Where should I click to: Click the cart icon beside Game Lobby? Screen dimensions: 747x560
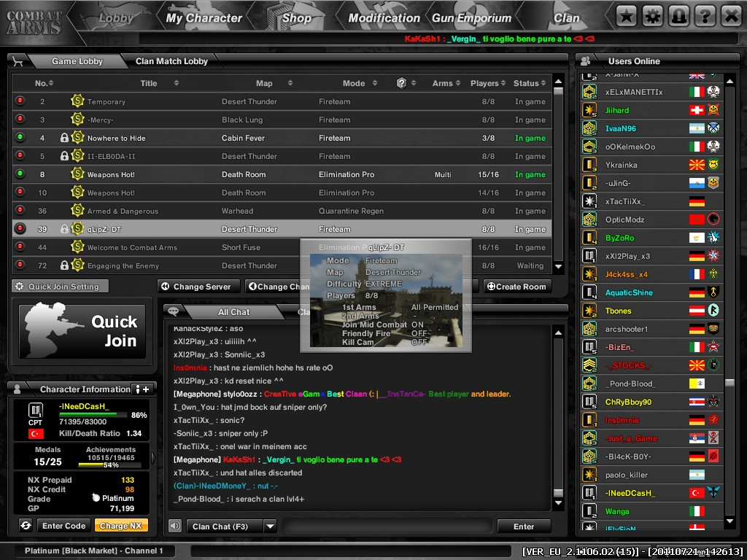(18, 61)
